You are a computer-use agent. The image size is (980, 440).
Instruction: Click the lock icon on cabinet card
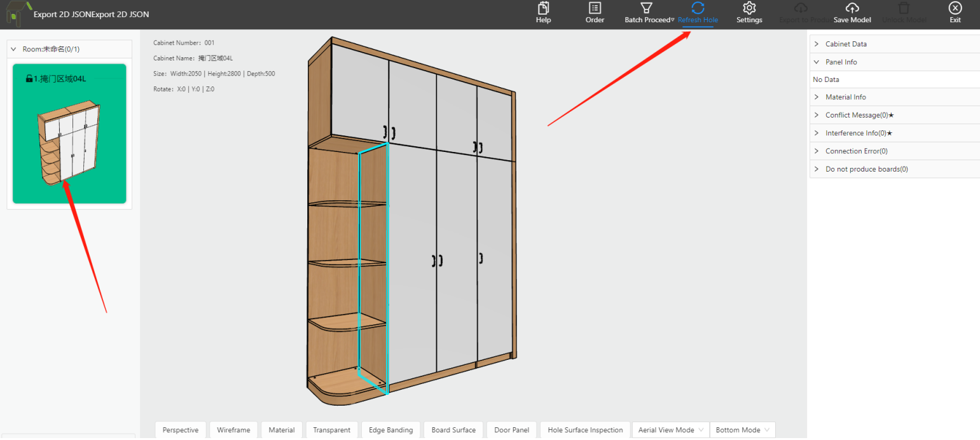pos(29,79)
